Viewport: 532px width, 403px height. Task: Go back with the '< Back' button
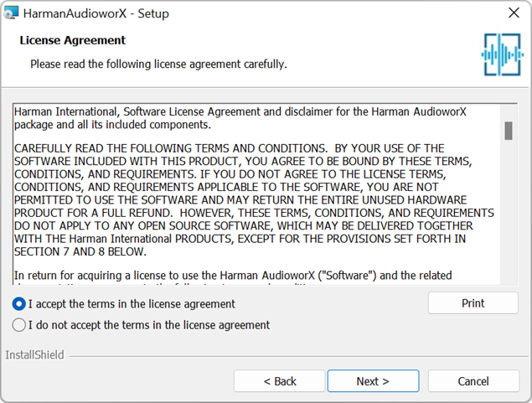coord(280,381)
